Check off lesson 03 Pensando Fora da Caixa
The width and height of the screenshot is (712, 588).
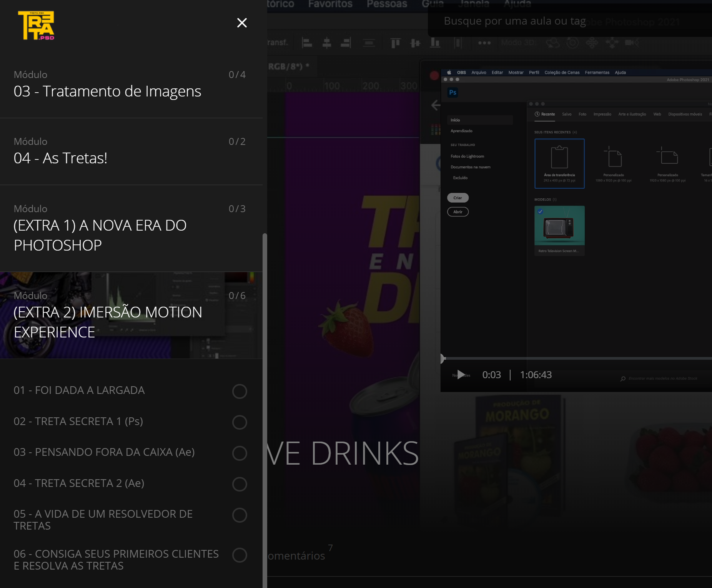coord(240,453)
